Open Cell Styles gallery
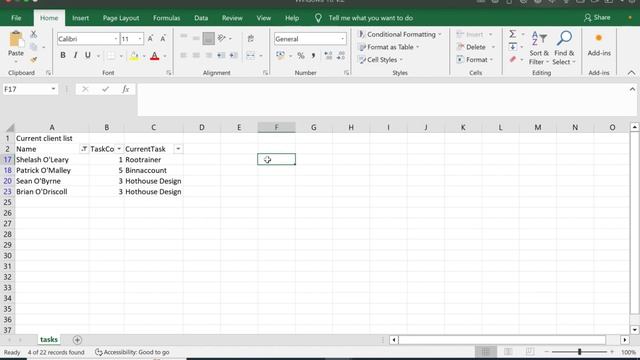 pyautogui.click(x=380, y=60)
